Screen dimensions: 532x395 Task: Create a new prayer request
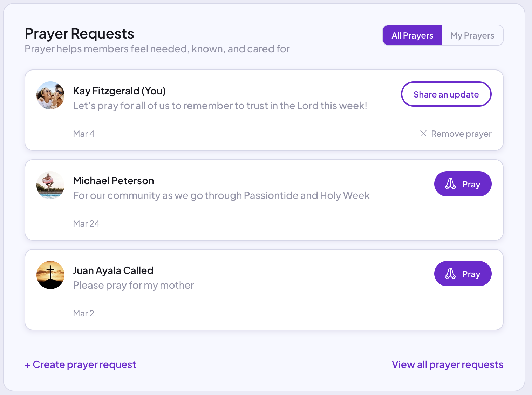81,365
